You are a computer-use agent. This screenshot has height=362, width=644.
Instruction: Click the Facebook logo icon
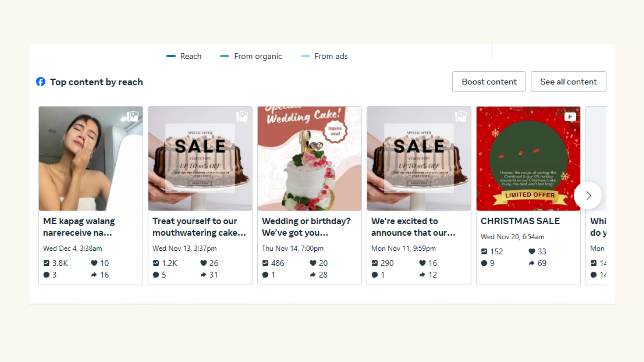pos(41,82)
